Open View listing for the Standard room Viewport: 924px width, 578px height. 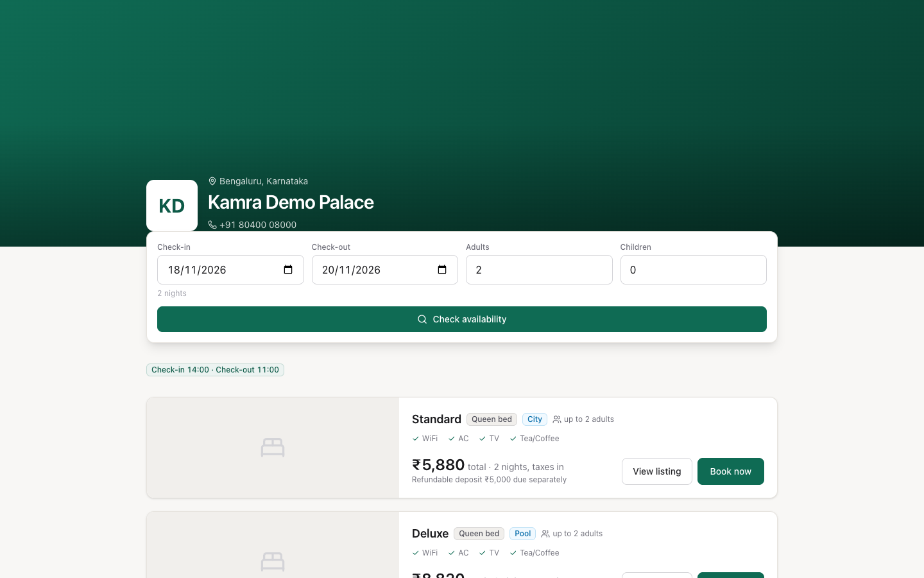click(657, 471)
